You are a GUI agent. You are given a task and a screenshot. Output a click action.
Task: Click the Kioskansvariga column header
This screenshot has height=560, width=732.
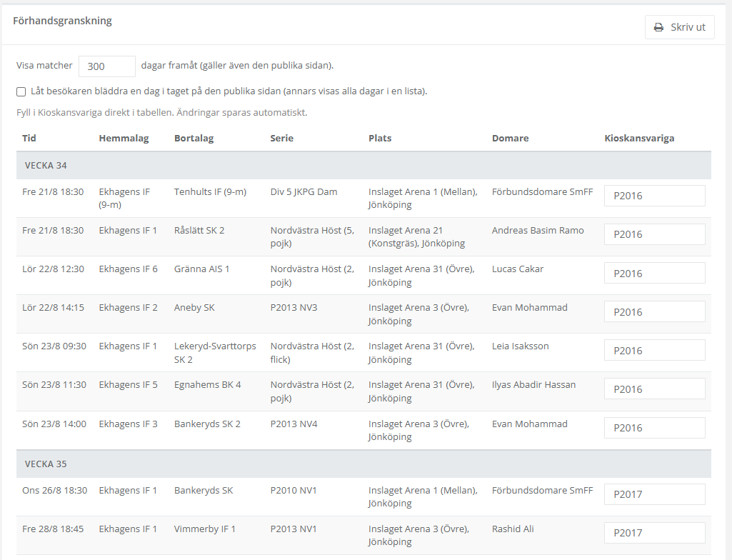[x=639, y=139]
